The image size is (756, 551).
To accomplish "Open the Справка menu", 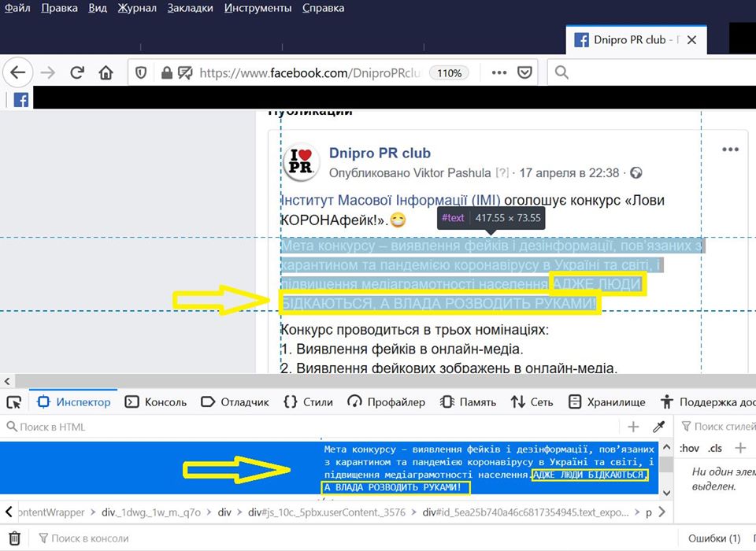I will coord(323,8).
